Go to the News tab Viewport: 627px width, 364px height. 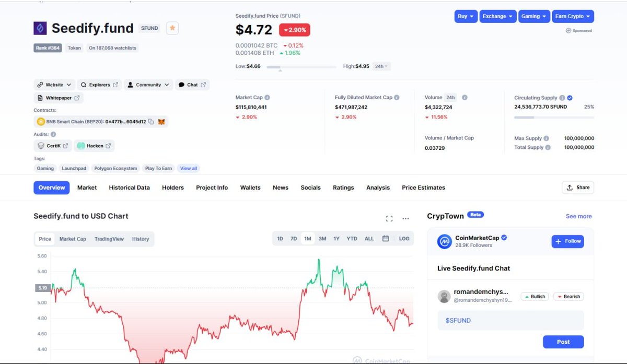tap(281, 187)
